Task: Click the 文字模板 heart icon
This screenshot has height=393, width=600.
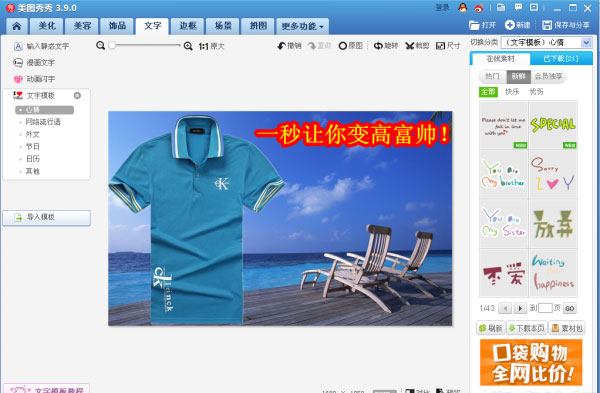Action: (18, 95)
